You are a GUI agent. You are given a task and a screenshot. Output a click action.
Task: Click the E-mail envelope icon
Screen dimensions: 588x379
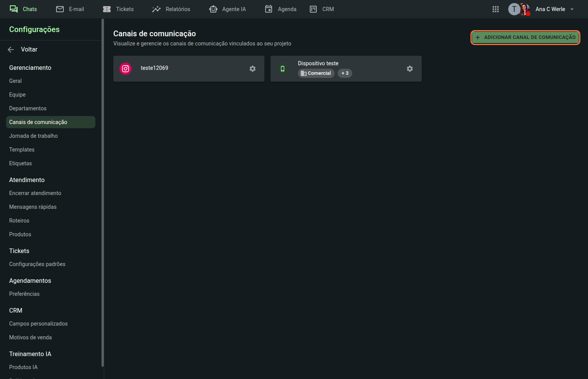click(x=60, y=9)
